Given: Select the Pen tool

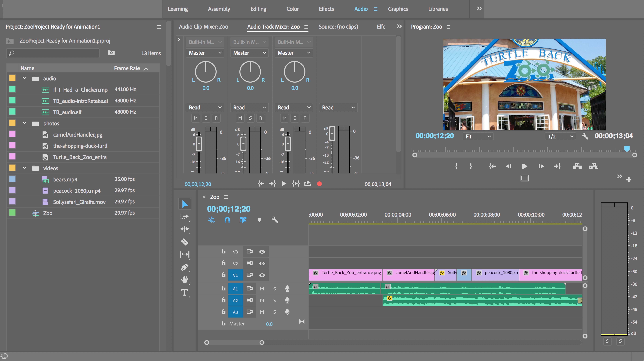Looking at the screenshot, I should (x=185, y=267).
